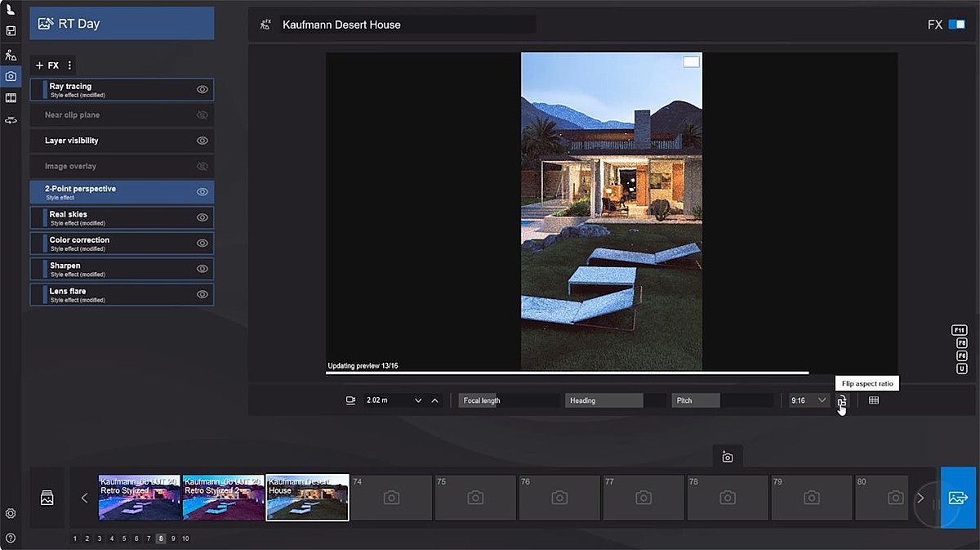Open the FX three-dot options menu
Image resolution: width=980 pixels, height=550 pixels.
click(x=69, y=65)
